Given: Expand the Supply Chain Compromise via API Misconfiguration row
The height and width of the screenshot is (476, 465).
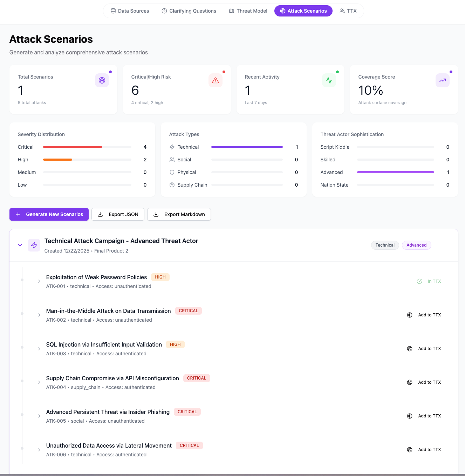Looking at the screenshot, I should click(x=39, y=382).
